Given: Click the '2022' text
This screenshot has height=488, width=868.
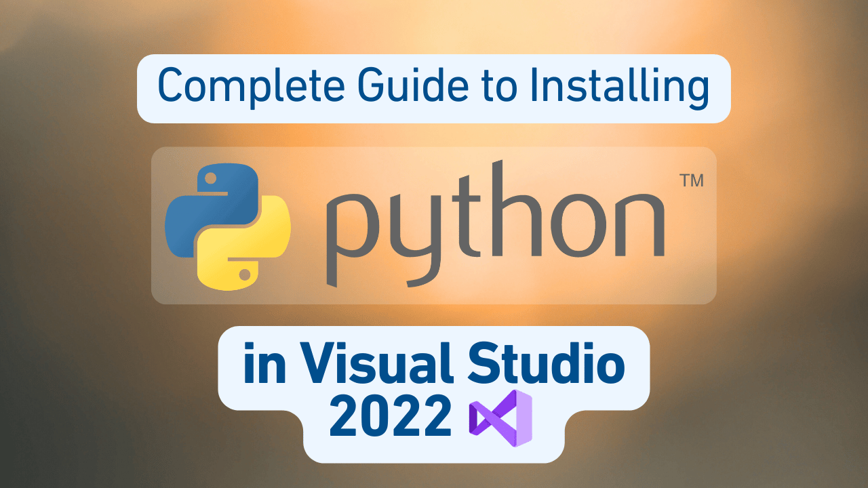Looking at the screenshot, I should click(x=391, y=418).
